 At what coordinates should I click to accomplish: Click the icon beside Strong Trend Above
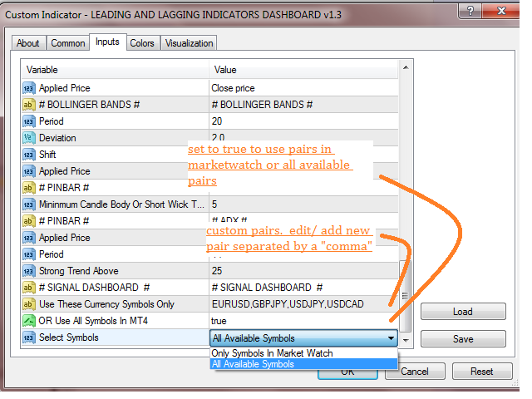pyautogui.click(x=28, y=271)
